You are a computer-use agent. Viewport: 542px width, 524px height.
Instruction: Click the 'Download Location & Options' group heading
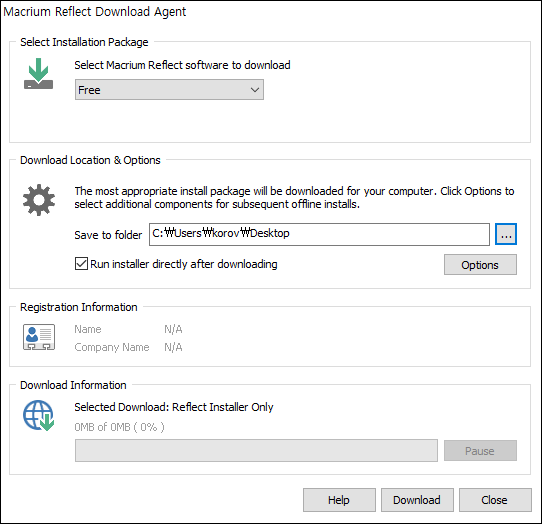coord(90,160)
